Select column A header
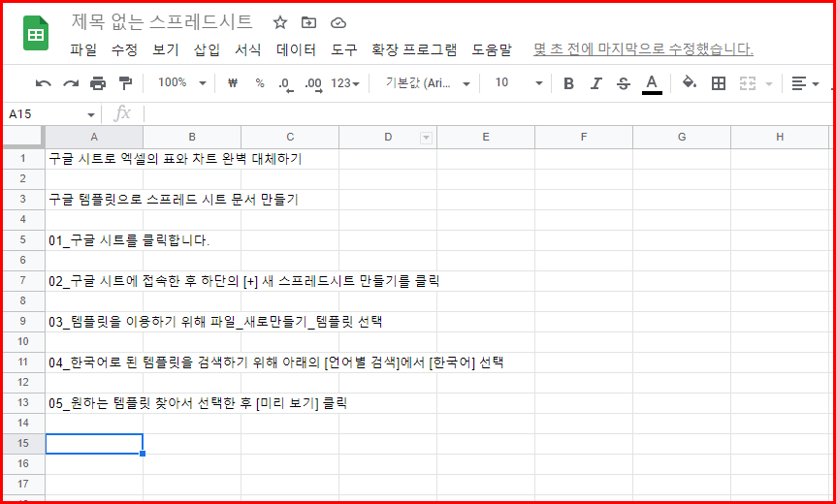 [94, 138]
